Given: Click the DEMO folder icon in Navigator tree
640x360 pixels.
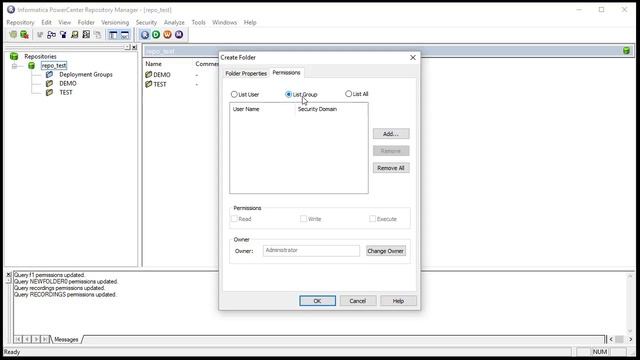Looking at the screenshot, I should pyautogui.click(x=49, y=83).
